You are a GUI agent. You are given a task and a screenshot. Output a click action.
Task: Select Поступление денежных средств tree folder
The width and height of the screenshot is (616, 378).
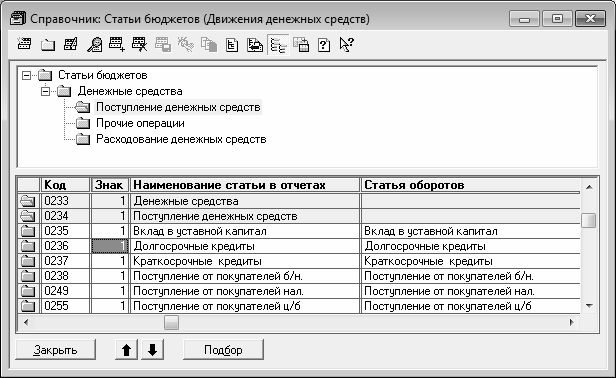pyautogui.click(x=178, y=107)
